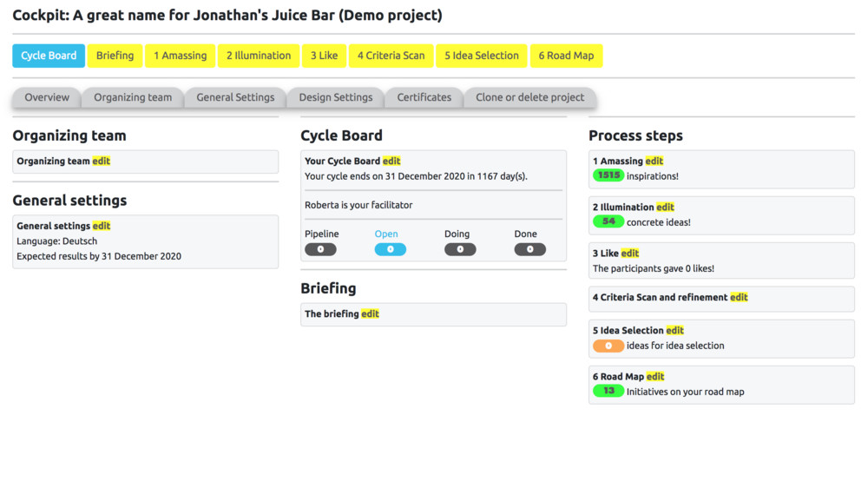Select the 6 Road Map tab
This screenshot has height=488, width=868.
coord(566,56)
